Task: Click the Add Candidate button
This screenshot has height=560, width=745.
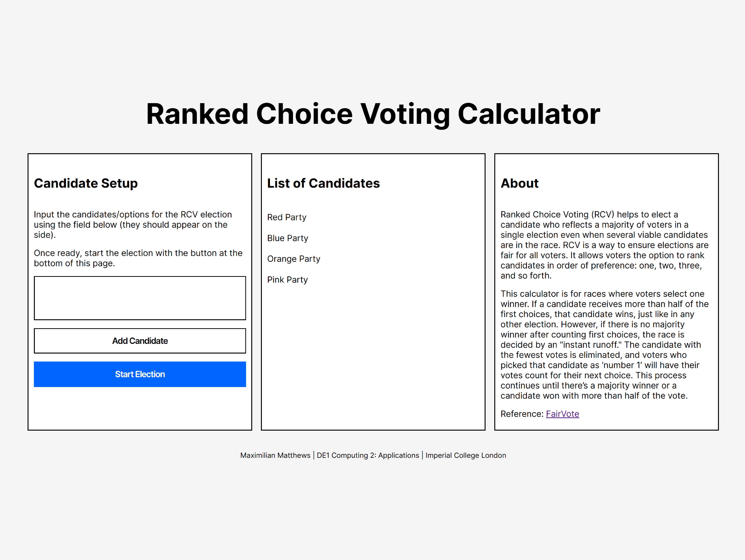Action: [x=140, y=341]
